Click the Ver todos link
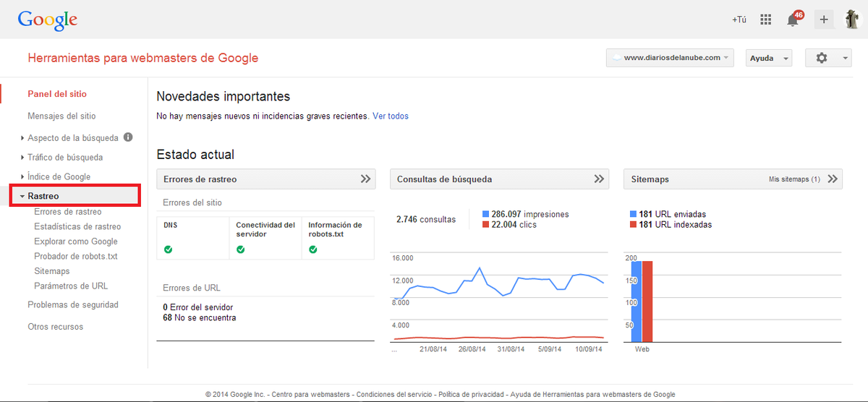This screenshot has width=868, height=402. point(391,116)
